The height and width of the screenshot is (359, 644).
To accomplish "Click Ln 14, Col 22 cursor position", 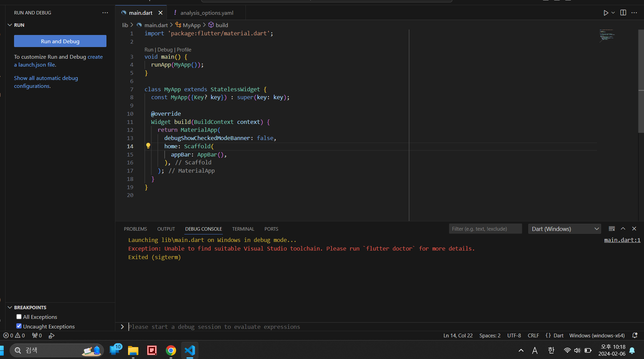I will [458, 335].
